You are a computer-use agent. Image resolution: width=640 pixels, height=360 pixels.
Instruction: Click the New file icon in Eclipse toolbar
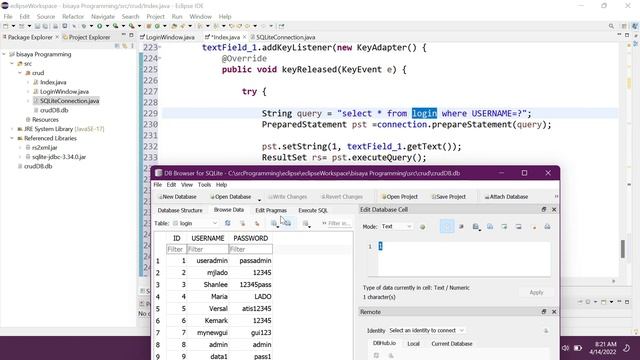6,26
